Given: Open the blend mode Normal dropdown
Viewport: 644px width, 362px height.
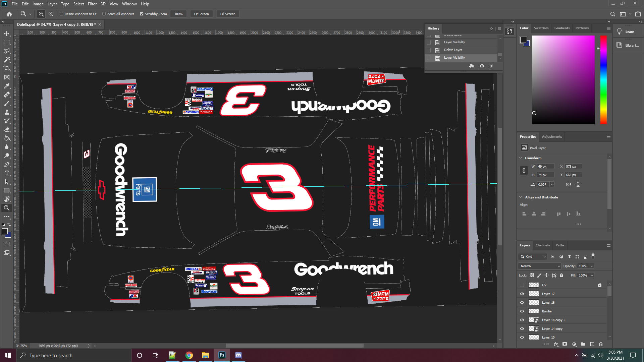Looking at the screenshot, I should tap(539, 266).
